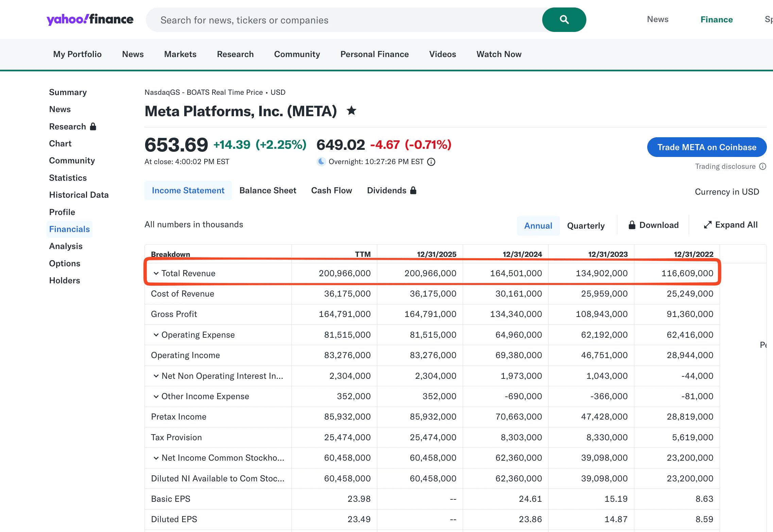Viewport: 773px width, 532px height.
Task: Click the lock icon beside Research sidebar item
Action: click(x=92, y=126)
